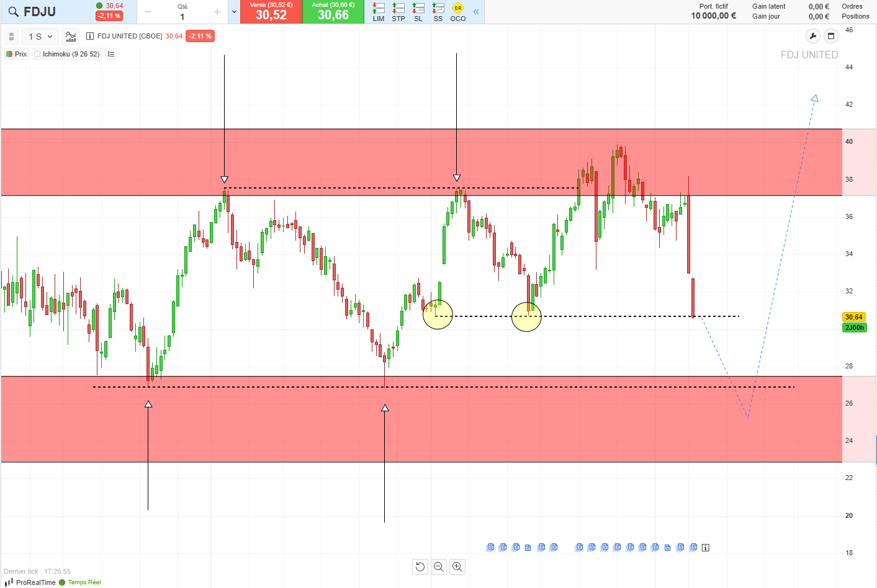Viewport: 877px width, 588px height.
Task: Create an OCO order
Action: pos(458,12)
